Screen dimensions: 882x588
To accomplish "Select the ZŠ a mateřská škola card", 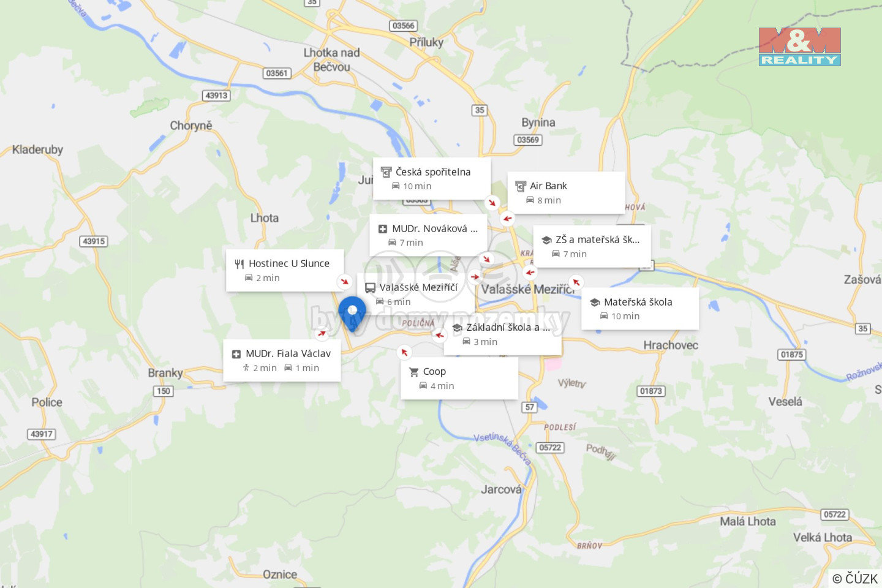I will [x=592, y=246].
